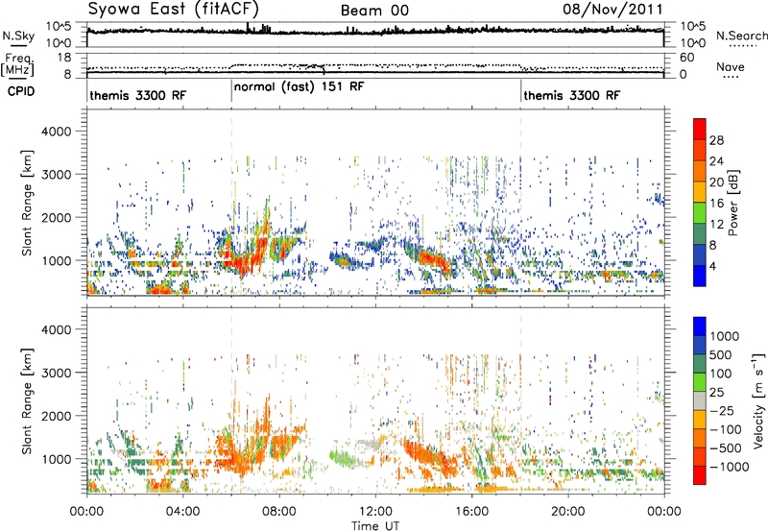Click 'normal (fast) 151 RF' CPID label
This screenshot has width=768, height=532.
[x=300, y=86]
